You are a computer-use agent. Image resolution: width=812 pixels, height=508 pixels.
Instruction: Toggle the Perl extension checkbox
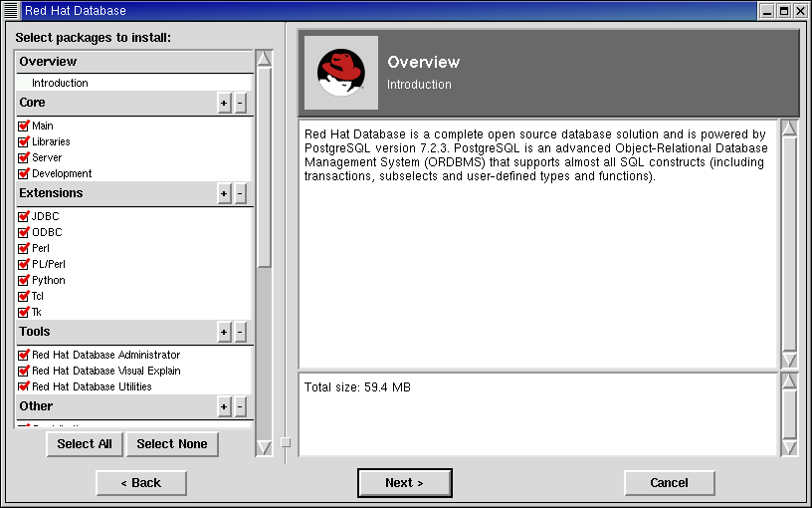click(23, 248)
